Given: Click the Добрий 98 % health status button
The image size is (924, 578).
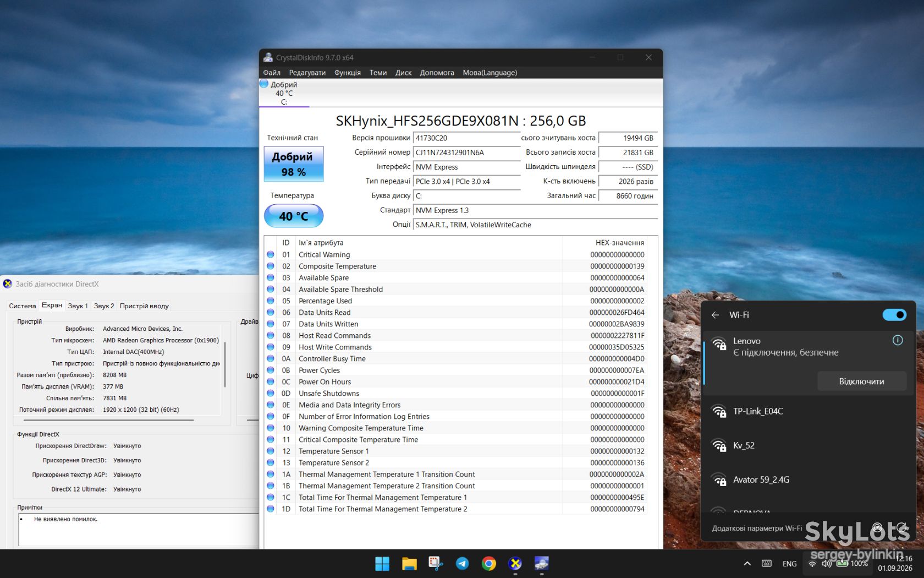Looking at the screenshot, I should [x=294, y=164].
